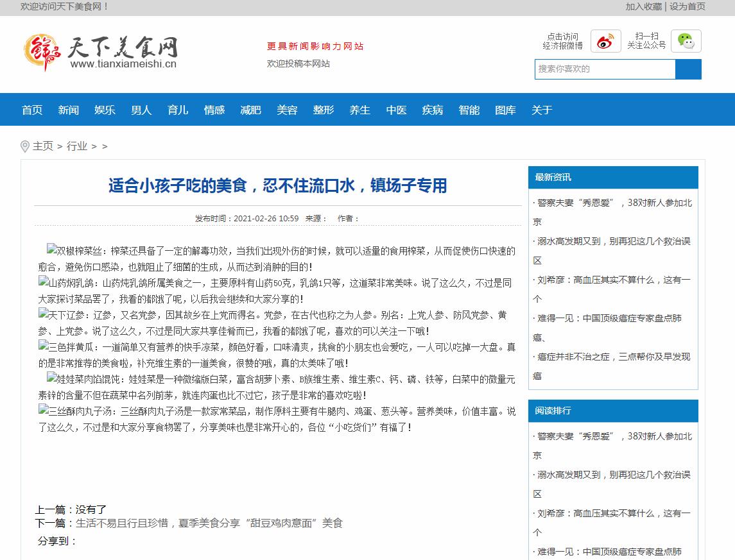Open the 中医 navigation item
The width and height of the screenshot is (735, 560).
[x=396, y=110]
